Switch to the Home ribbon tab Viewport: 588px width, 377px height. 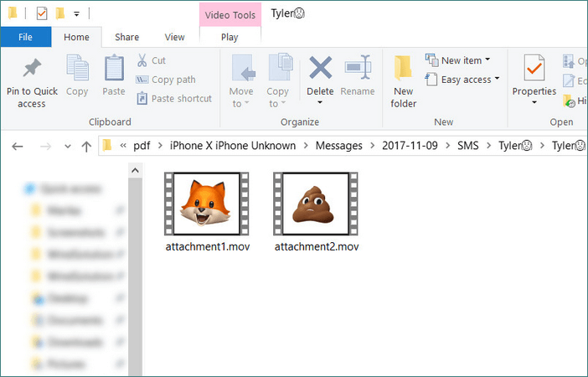tap(76, 37)
